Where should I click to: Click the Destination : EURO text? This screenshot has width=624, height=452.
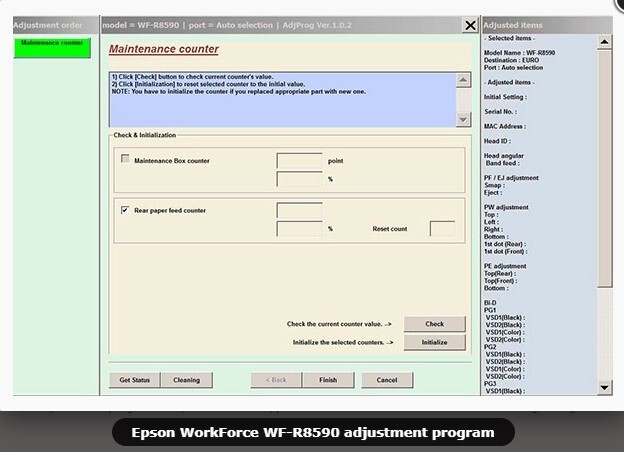tap(511, 60)
